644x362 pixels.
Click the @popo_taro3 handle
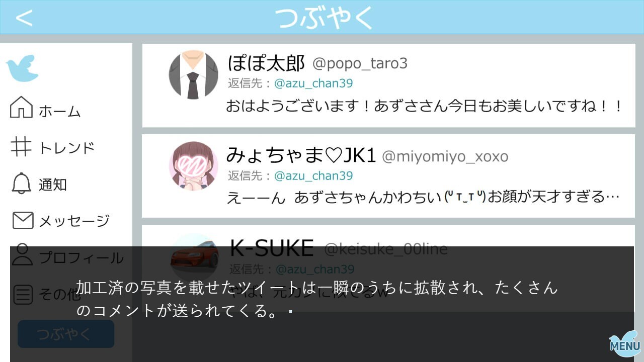click(360, 63)
